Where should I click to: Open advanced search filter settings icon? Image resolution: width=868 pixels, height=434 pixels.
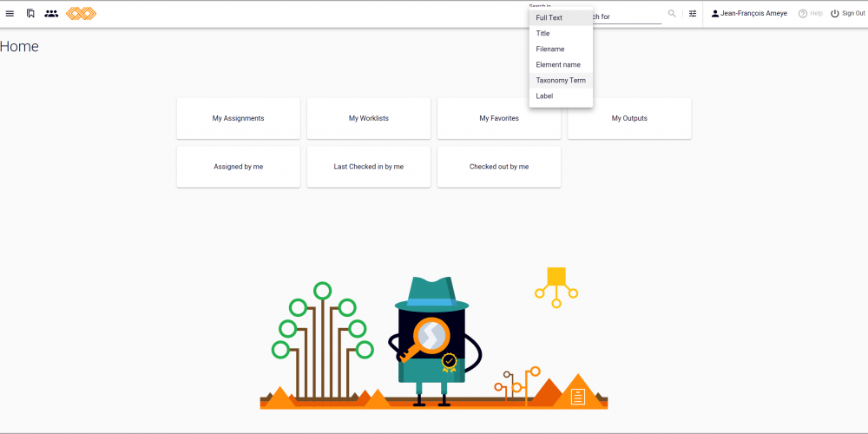[693, 14]
